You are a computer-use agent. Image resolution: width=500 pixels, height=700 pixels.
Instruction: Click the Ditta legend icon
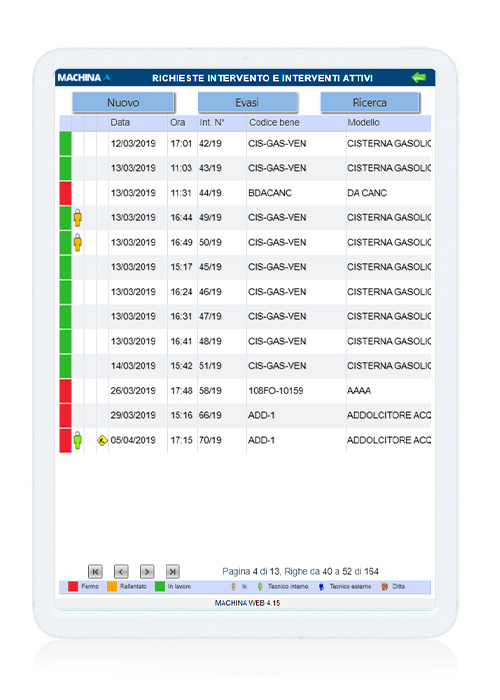pyautogui.click(x=384, y=587)
